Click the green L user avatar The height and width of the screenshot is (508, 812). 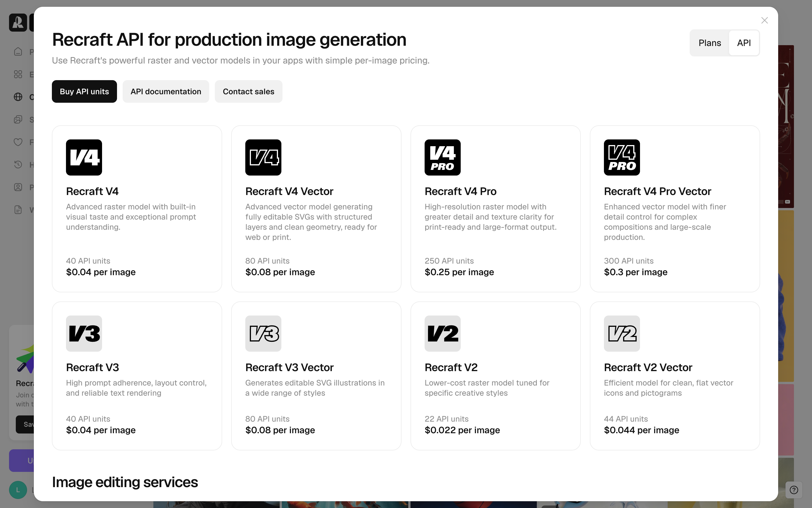coord(18,490)
